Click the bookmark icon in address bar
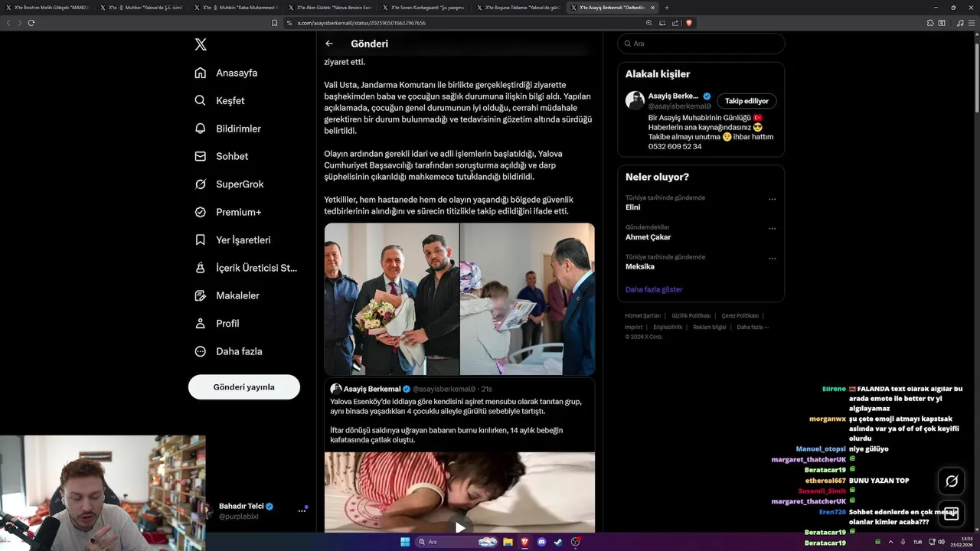Viewport: 980px width, 551px height. [x=275, y=23]
